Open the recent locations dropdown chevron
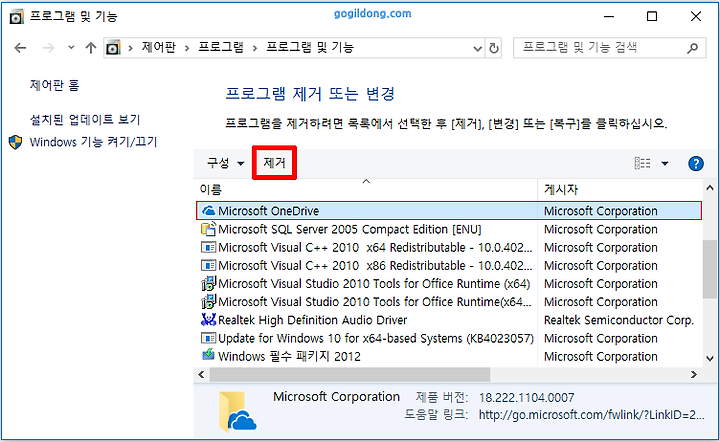This screenshot has height=442, width=720. click(x=71, y=47)
